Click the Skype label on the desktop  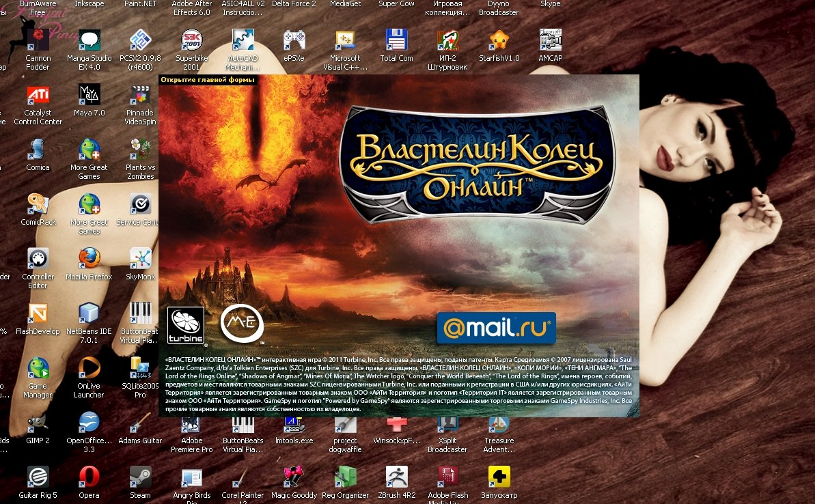pos(550,3)
